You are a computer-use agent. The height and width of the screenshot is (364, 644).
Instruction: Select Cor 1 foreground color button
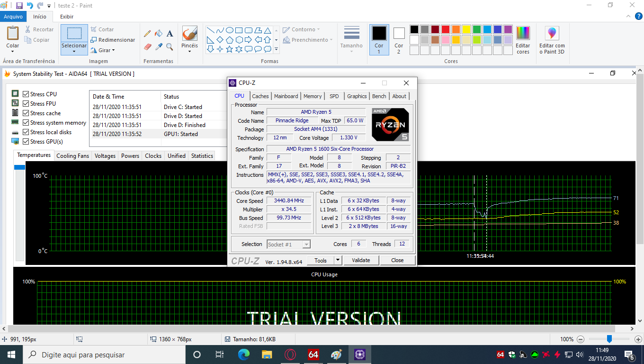pos(379,40)
